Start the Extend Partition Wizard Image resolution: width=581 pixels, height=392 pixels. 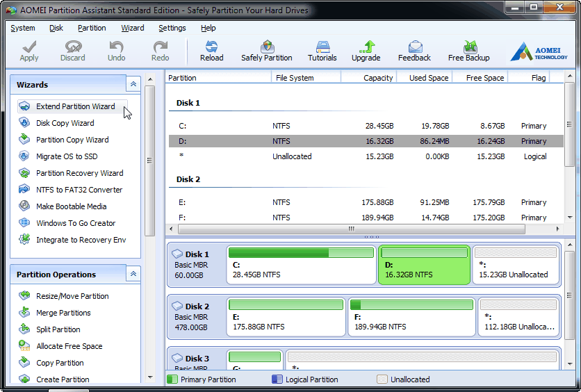[x=72, y=106]
